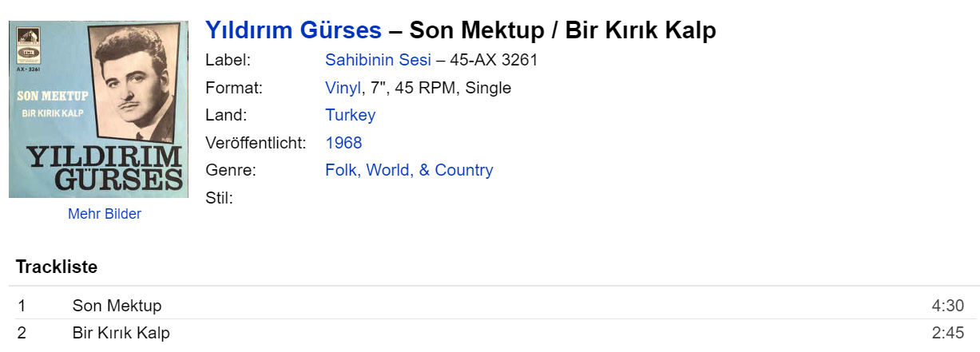Viewport: 980px width, 352px height.
Task: Click the 'Stil:' field name
Action: tap(219, 198)
